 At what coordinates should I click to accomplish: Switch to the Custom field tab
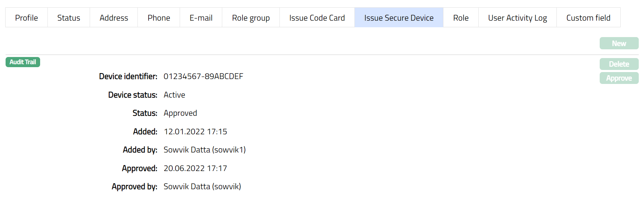point(588,18)
